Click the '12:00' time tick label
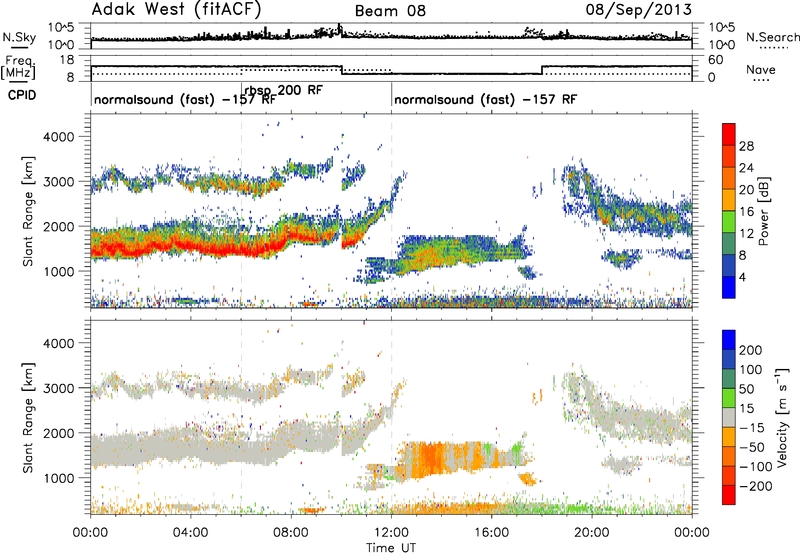The image size is (800, 554). click(x=391, y=533)
